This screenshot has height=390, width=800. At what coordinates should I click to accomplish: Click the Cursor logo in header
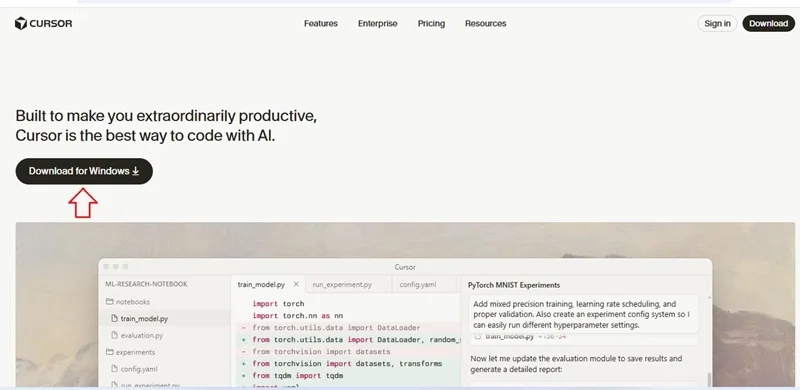[43, 23]
